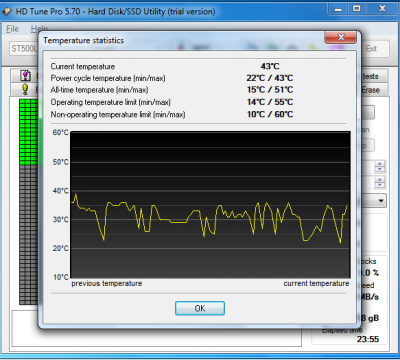
Task: Increase the upper spinner value with up arrow
Action: point(380,163)
